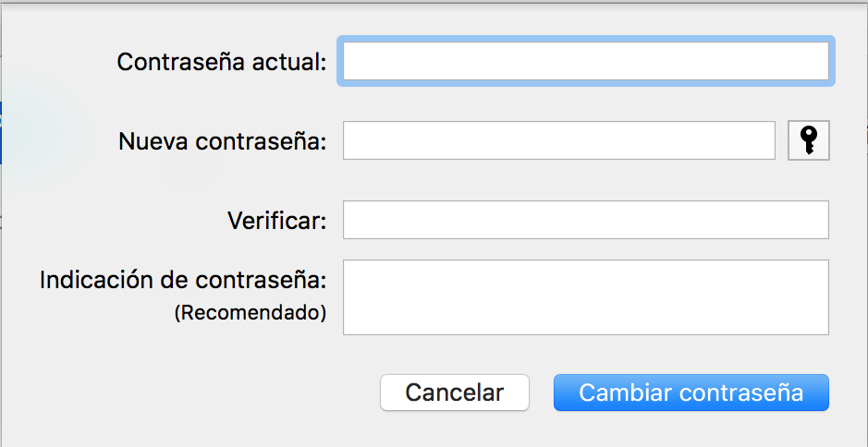
Task: Open the password assistant key icon
Action: pos(808,140)
